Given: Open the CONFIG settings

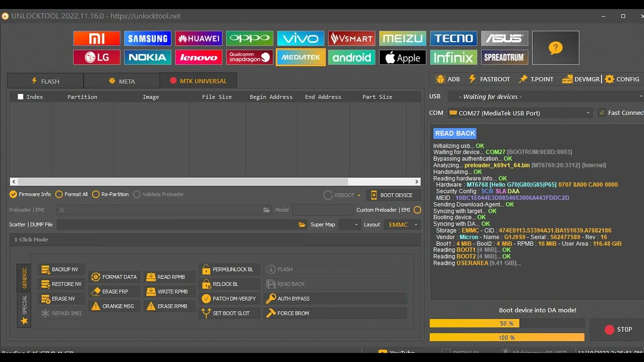Looking at the screenshot, I should 622,79.
